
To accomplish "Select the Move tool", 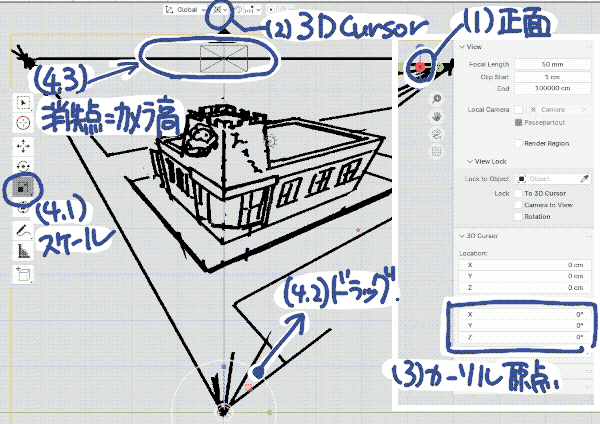I will tap(23, 146).
